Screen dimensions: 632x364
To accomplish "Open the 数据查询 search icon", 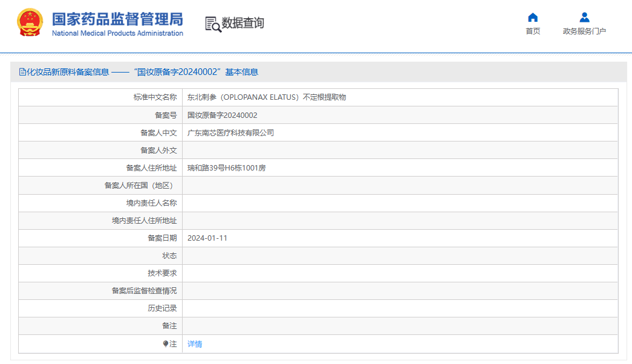I will click(x=213, y=24).
